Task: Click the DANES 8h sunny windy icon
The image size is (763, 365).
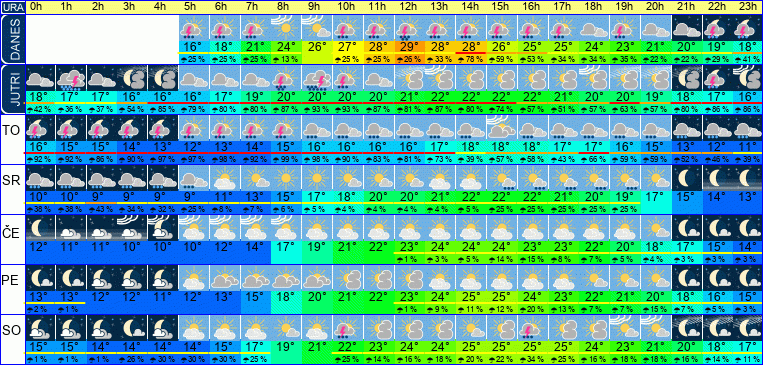Action: pos(285,27)
